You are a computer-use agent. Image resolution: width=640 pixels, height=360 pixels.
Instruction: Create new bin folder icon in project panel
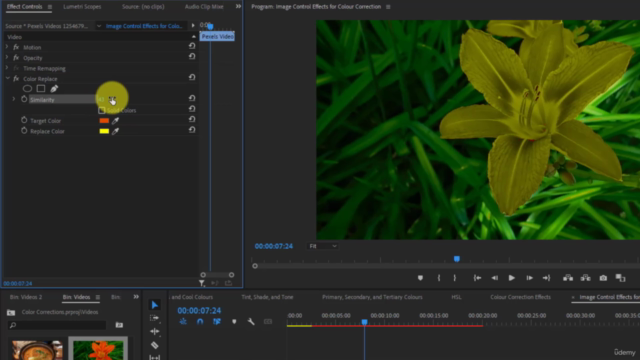[119, 325]
